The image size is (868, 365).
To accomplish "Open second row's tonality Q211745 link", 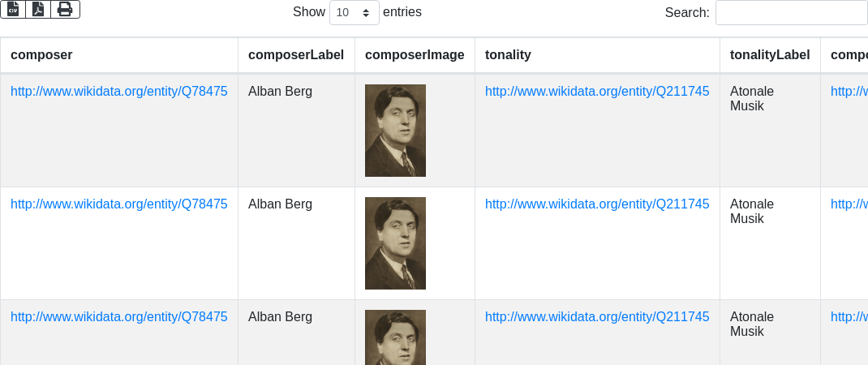I will pos(597,204).
